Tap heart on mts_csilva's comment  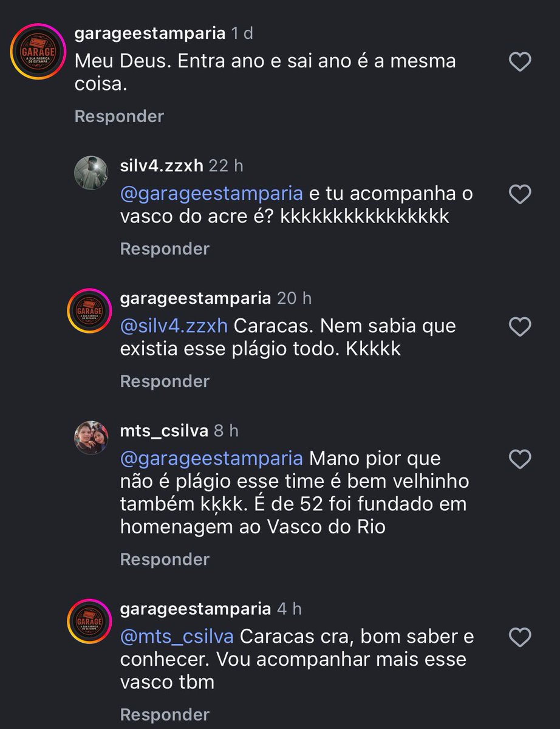[520, 460]
